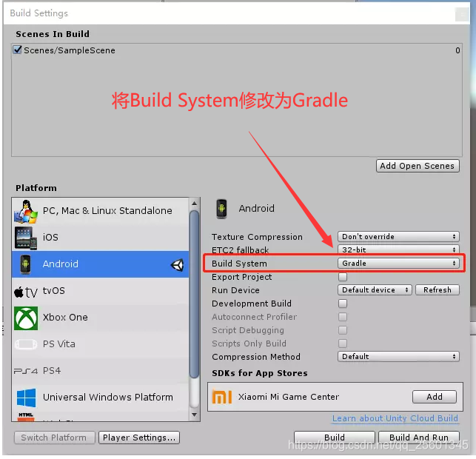Click the Unity logo on Android row

[177, 265]
